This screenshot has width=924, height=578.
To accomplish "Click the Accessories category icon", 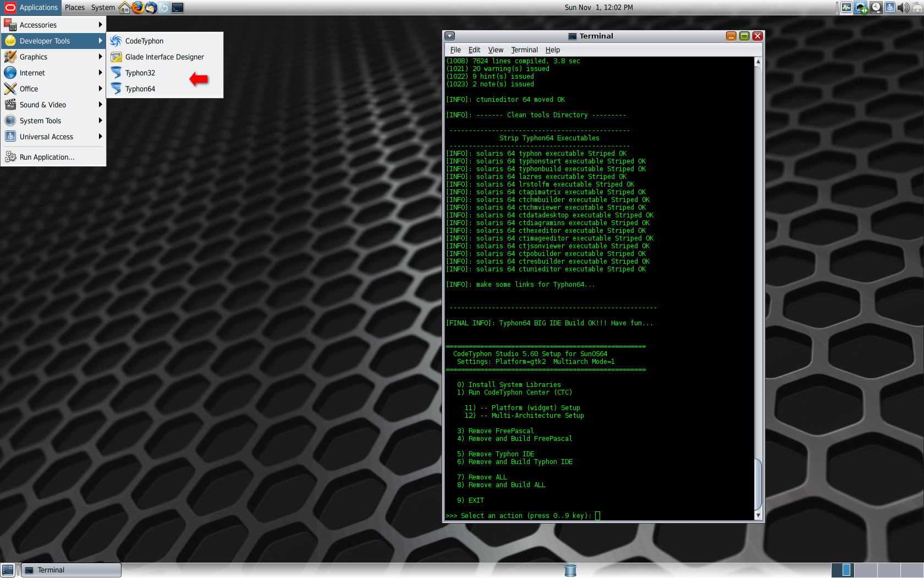I will pos(10,25).
